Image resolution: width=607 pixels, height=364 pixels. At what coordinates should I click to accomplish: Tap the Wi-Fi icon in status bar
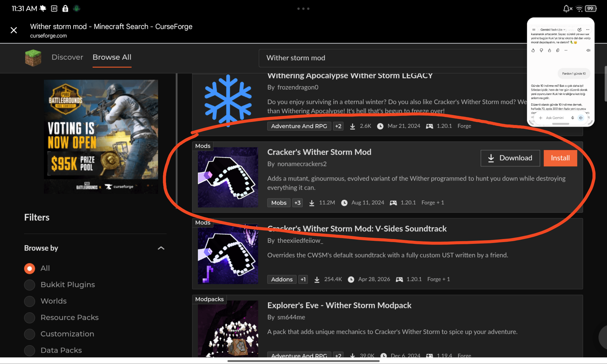tap(579, 9)
